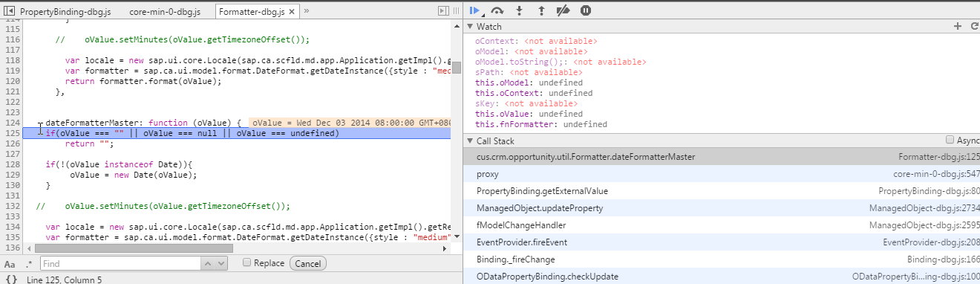
Task: Add a new watch expression
Action: point(957,26)
